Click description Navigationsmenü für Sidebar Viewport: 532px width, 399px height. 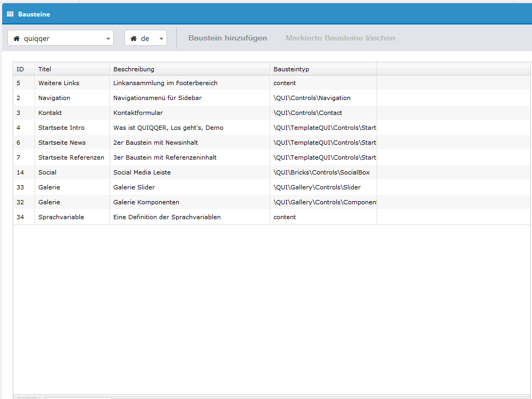(x=157, y=98)
